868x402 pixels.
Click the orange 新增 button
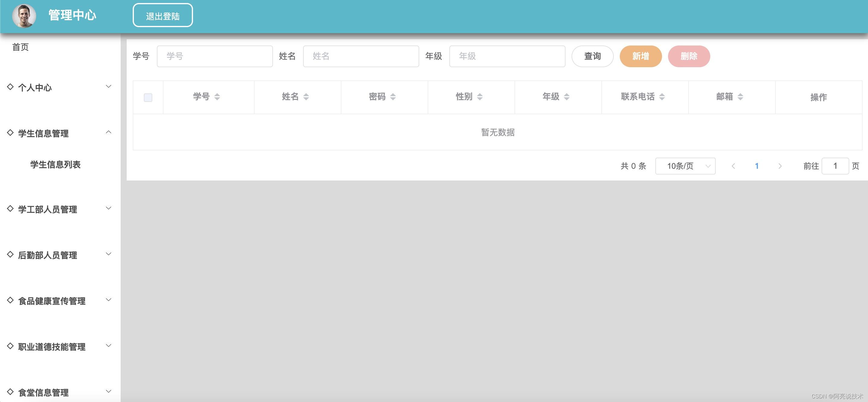coord(640,56)
